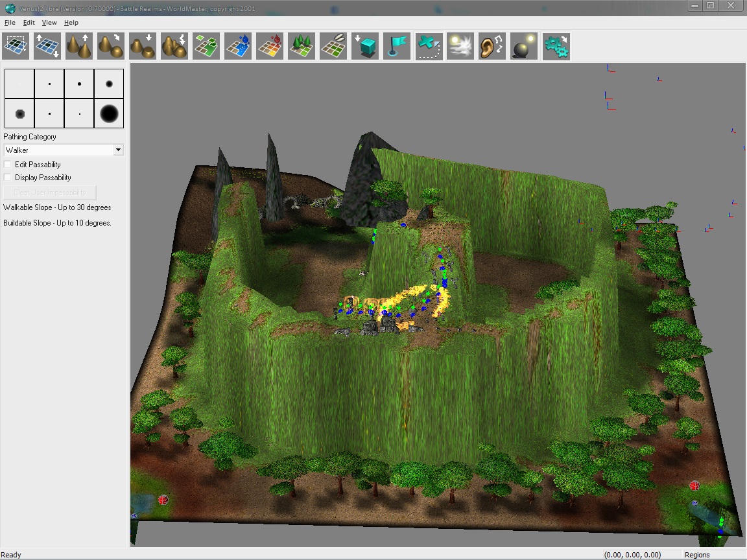The height and width of the screenshot is (560, 747).
Task: Select the blue water droplets terrain tool
Action: click(x=238, y=47)
